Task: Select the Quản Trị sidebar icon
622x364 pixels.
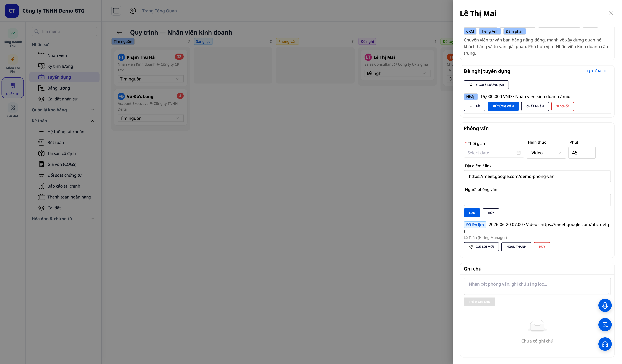Action: coord(13,88)
